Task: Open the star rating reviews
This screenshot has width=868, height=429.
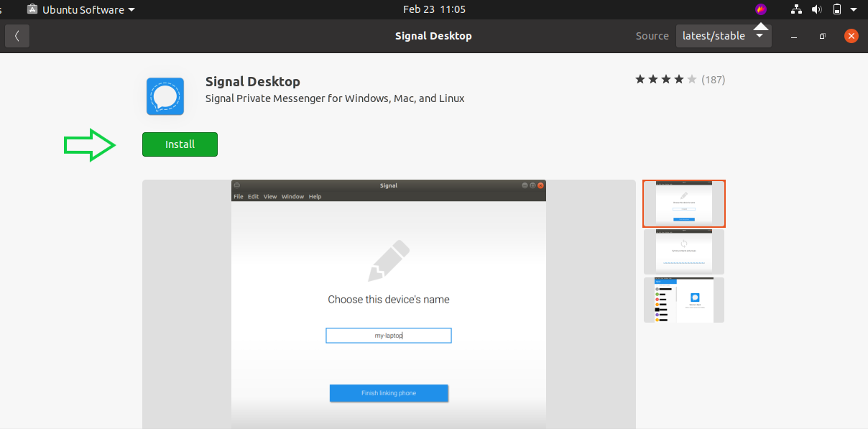Action: [666, 80]
